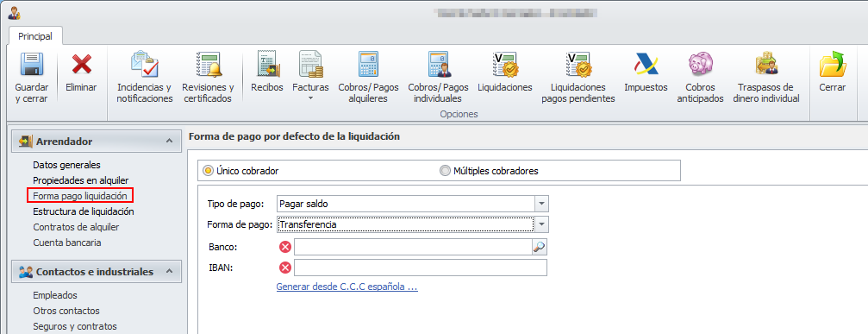Open Seguros y contratos in sidebar
This screenshot has height=334, width=868.
click(x=75, y=326)
